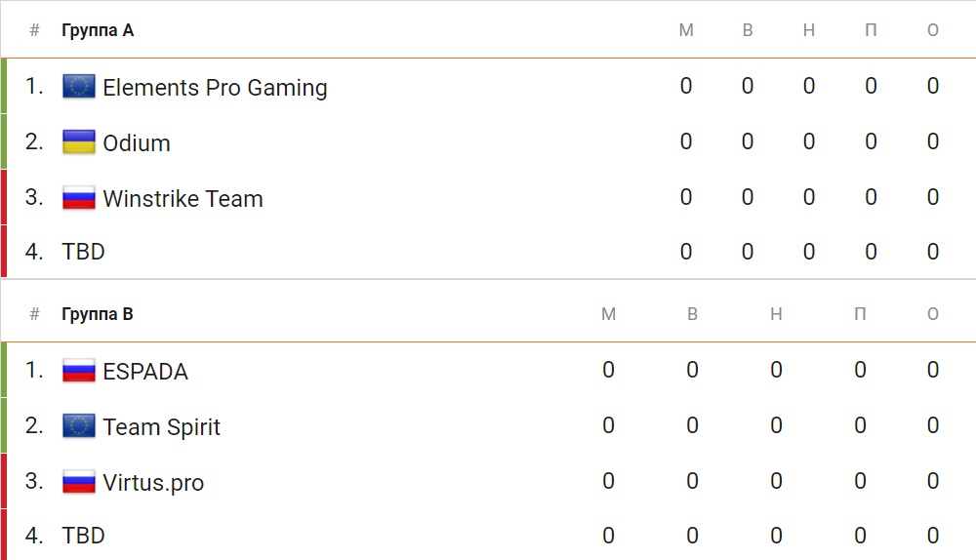Click the Russian flag beside Virtus.pro

79,482
